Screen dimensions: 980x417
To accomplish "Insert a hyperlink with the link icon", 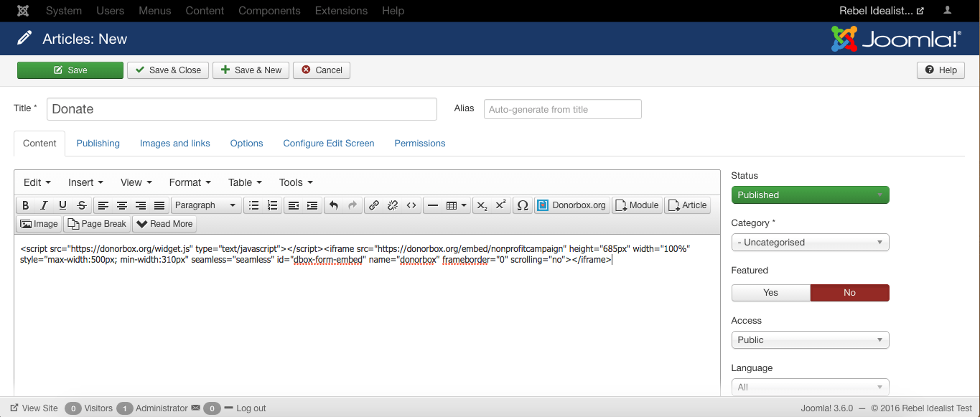I will coord(373,205).
